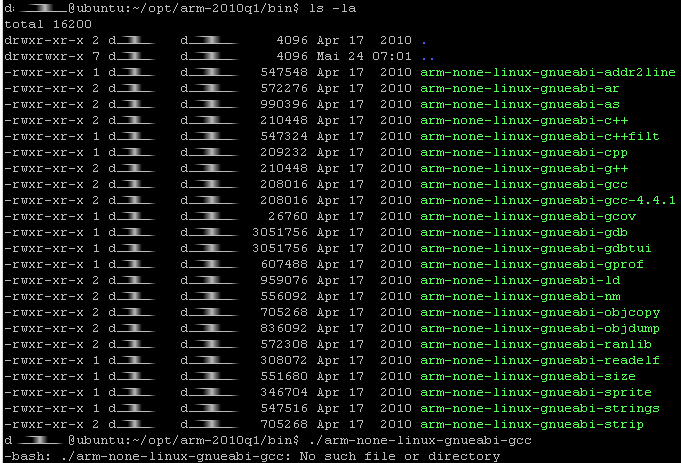681x463 pixels.
Task: Click the arm-none-linux-gnueabi-gdb filename
Action: [x=524, y=232]
